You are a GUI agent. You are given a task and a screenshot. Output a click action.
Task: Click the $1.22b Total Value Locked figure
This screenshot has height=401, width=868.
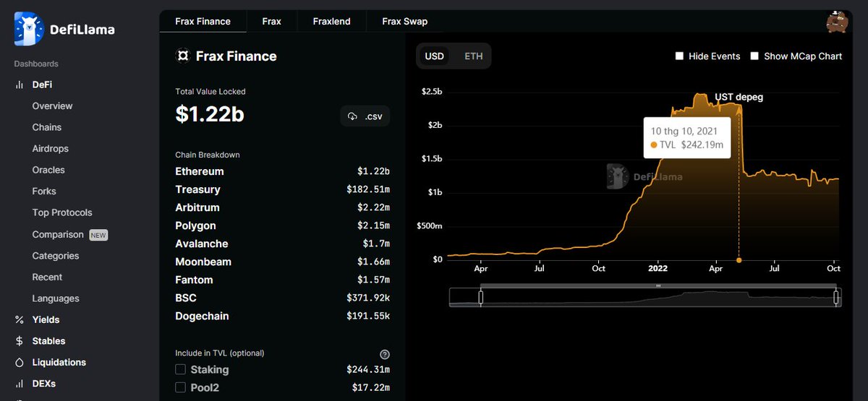(x=210, y=114)
